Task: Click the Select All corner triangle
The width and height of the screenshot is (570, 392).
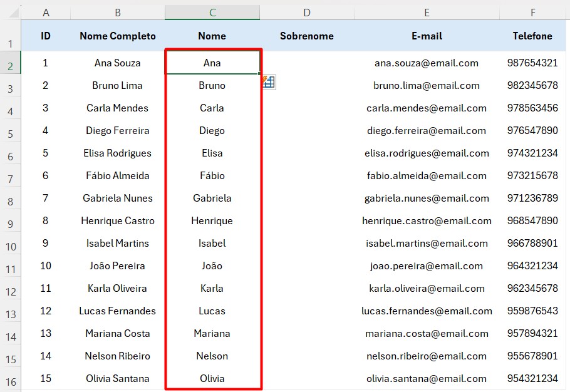Action: click(x=14, y=13)
